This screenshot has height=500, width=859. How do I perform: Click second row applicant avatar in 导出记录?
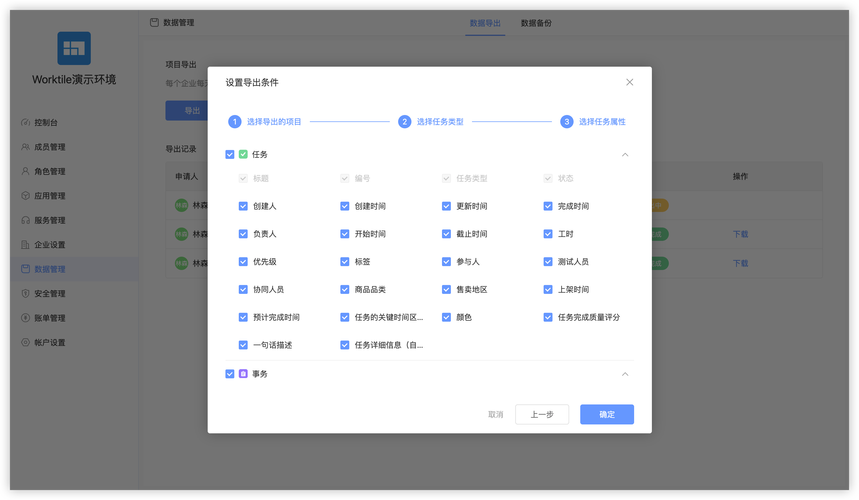[x=181, y=234]
